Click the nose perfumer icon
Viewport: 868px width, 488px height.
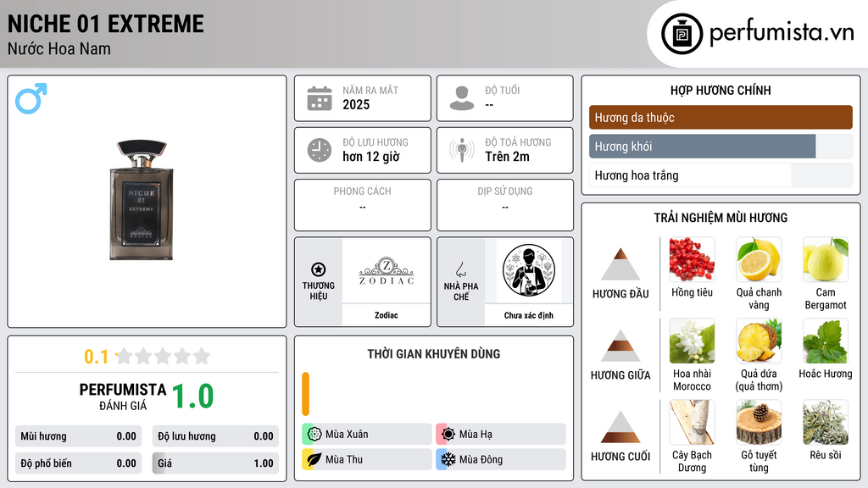pos(460,269)
